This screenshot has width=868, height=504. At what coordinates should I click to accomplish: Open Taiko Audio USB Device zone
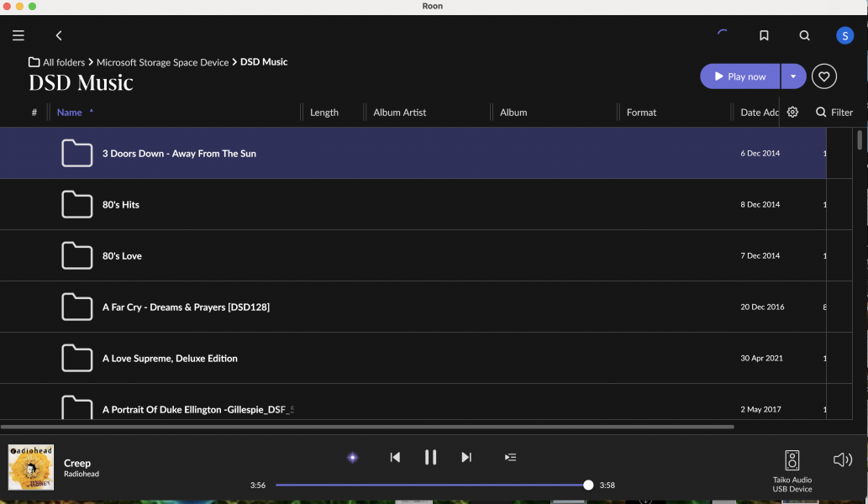tap(792, 470)
